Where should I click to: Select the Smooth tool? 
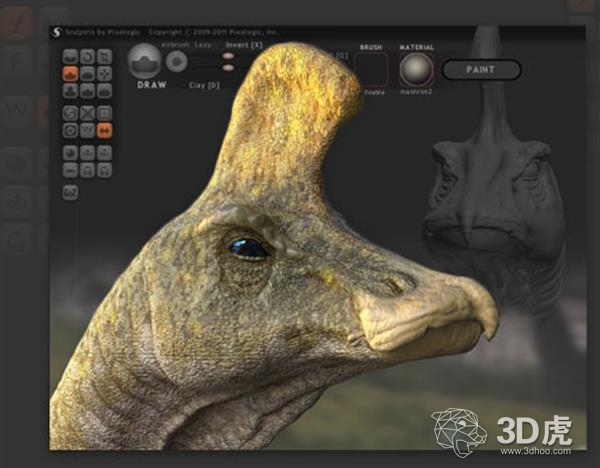104,91
